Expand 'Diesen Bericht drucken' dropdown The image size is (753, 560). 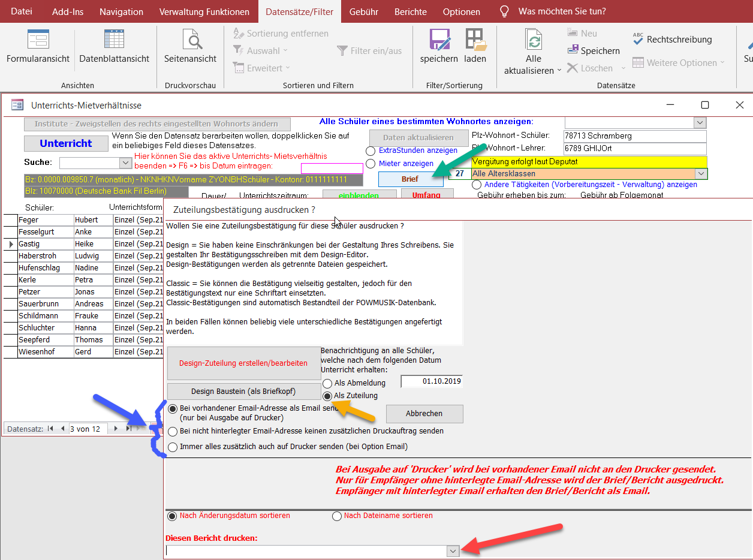(453, 551)
